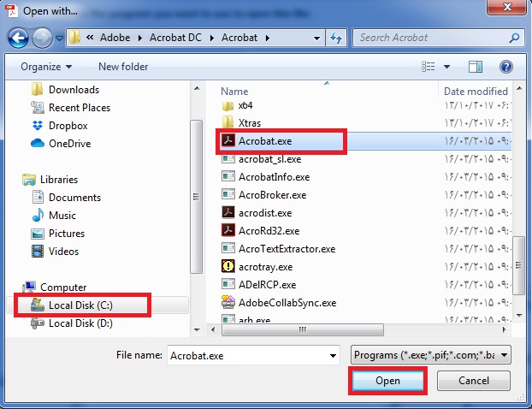Click the file list horizontal scrollbar thumb
The height and width of the screenshot is (409, 532).
[x=302, y=330]
